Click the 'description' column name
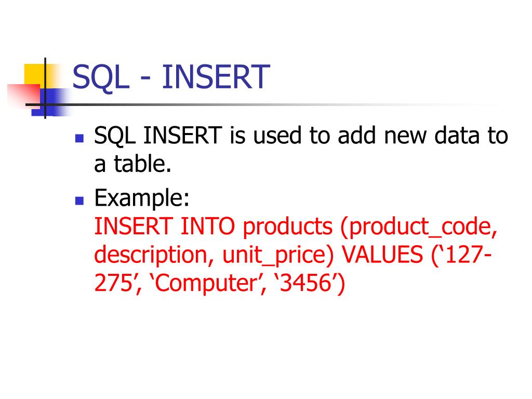The image size is (532, 399). pos(151,255)
